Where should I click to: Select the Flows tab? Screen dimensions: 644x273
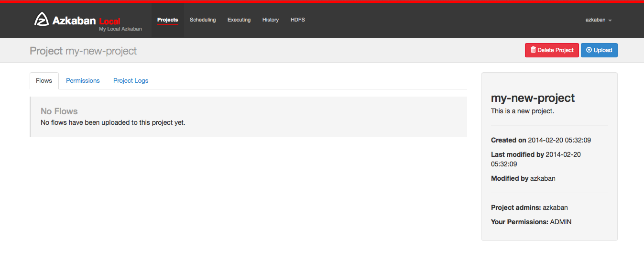click(x=44, y=81)
